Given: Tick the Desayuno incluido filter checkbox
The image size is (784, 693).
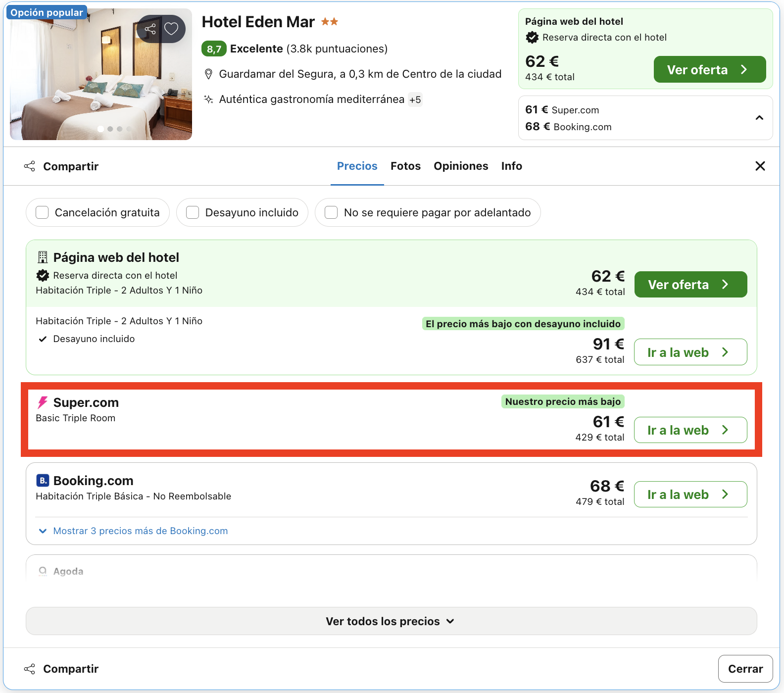Looking at the screenshot, I should (x=193, y=212).
